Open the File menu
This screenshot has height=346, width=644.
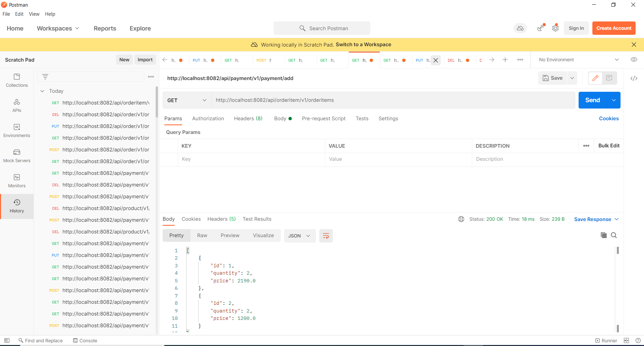(6, 14)
